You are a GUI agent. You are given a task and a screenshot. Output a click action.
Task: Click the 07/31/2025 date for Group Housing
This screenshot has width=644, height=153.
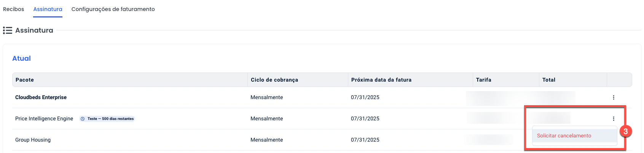(365, 140)
